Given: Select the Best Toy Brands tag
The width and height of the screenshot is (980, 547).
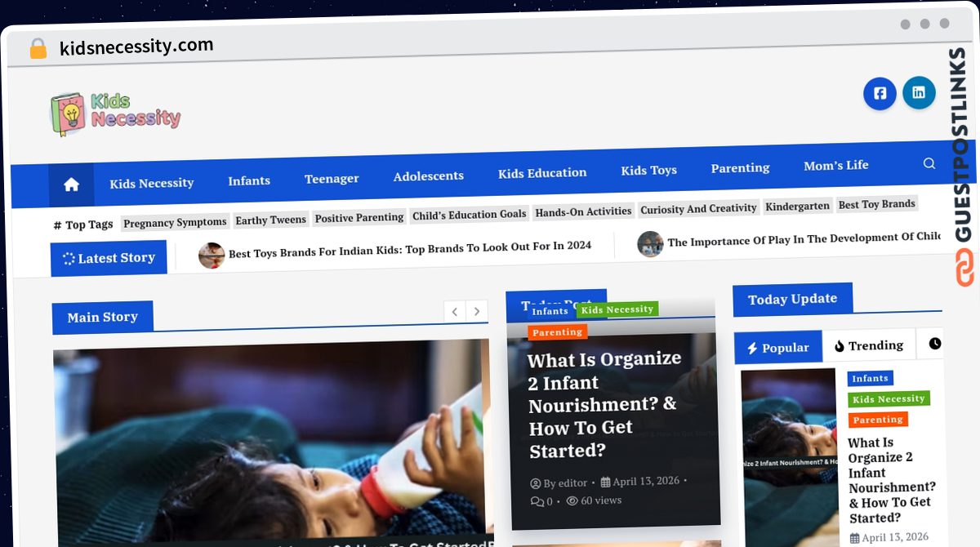Looking at the screenshot, I should [877, 203].
